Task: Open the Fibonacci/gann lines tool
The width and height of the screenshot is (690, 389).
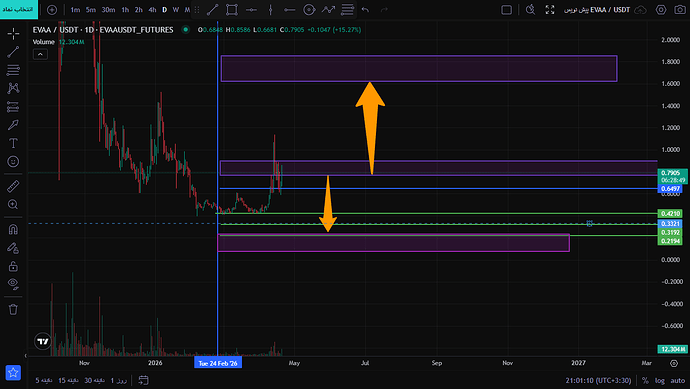Action: (13, 70)
